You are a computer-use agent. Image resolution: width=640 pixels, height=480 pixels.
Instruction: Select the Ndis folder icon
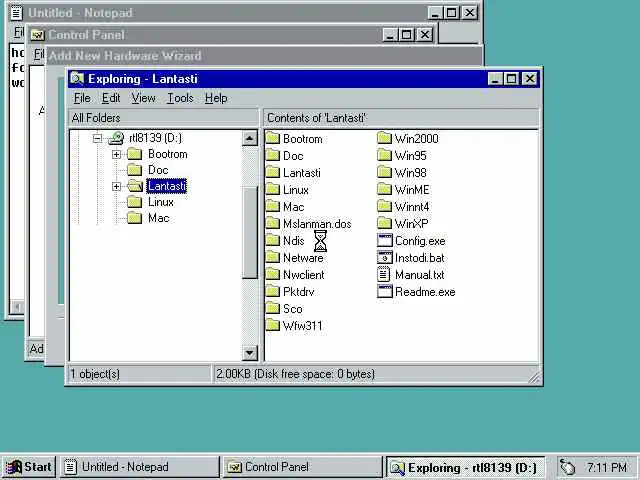click(273, 241)
